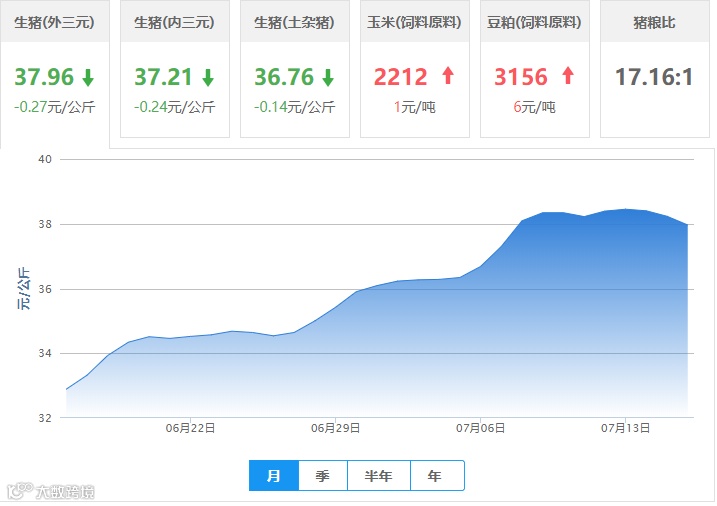Click the chart's rightmost data point at 38

point(687,224)
